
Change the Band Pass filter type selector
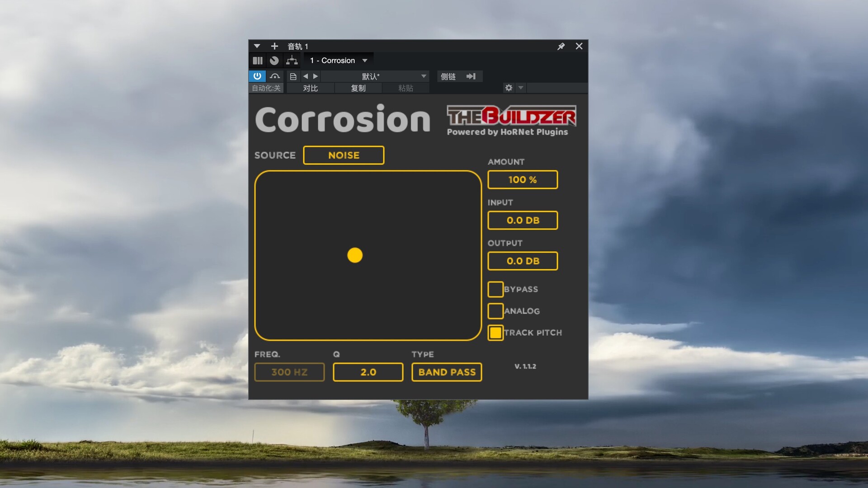tap(447, 372)
